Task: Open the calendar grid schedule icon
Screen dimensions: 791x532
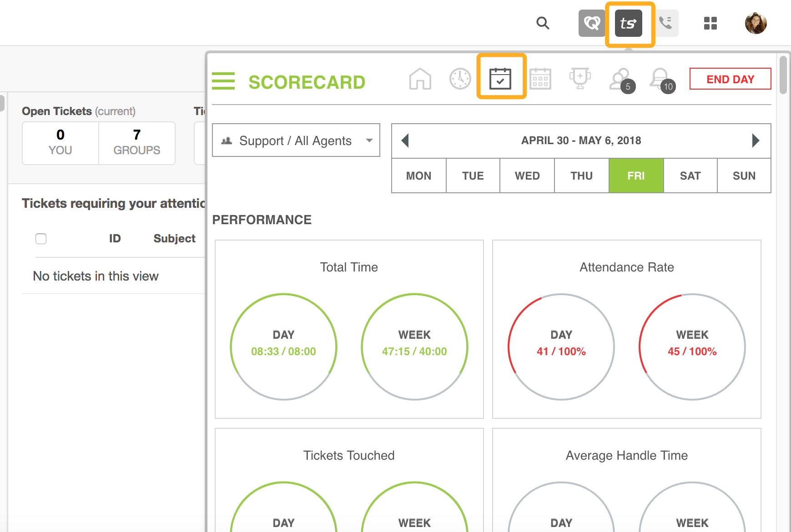Action: 540,79
